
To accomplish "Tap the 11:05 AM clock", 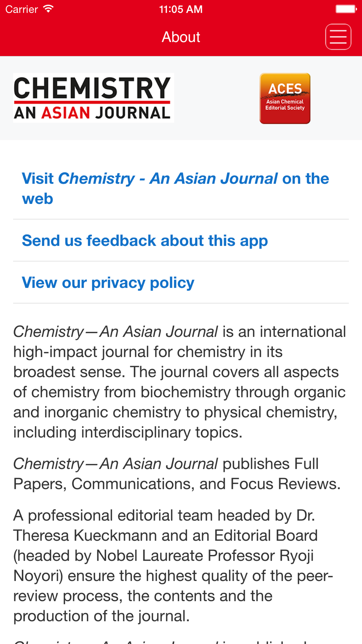I will click(x=181, y=9).
